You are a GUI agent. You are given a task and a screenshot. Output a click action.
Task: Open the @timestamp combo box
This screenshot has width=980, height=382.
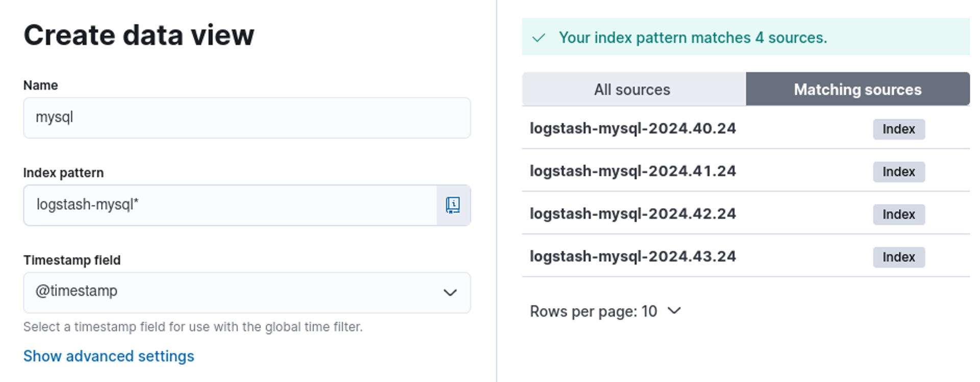(x=235, y=292)
